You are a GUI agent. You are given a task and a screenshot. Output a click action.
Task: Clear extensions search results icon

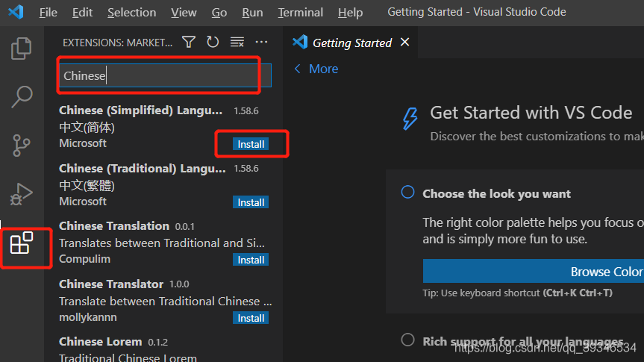click(x=237, y=43)
